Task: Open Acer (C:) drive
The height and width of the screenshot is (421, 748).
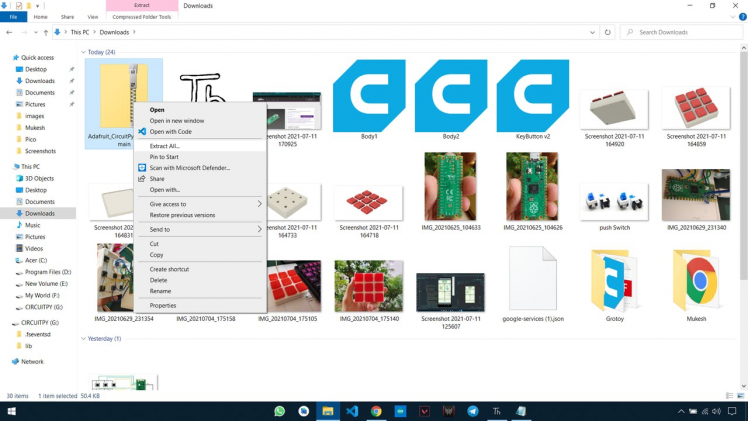Action: pos(36,260)
